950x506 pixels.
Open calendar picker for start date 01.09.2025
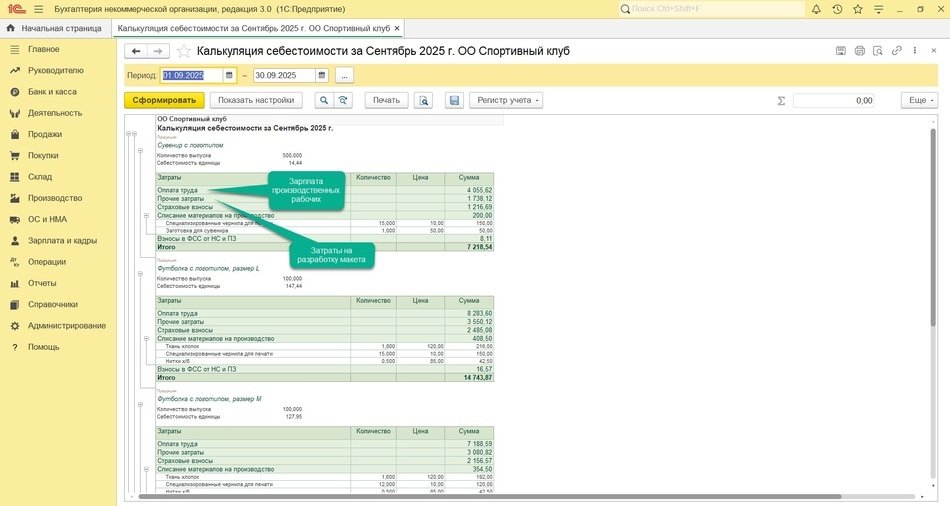pyautogui.click(x=229, y=75)
